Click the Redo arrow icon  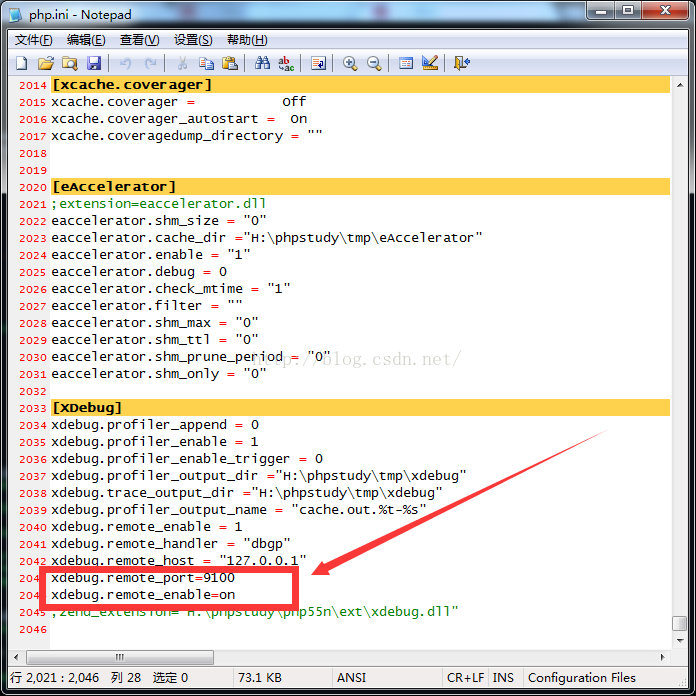tap(150, 63)
